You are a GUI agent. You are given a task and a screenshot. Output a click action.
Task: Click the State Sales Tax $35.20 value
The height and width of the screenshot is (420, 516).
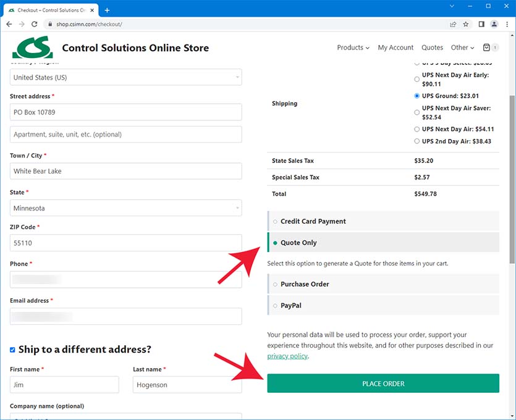click(424, 161)
